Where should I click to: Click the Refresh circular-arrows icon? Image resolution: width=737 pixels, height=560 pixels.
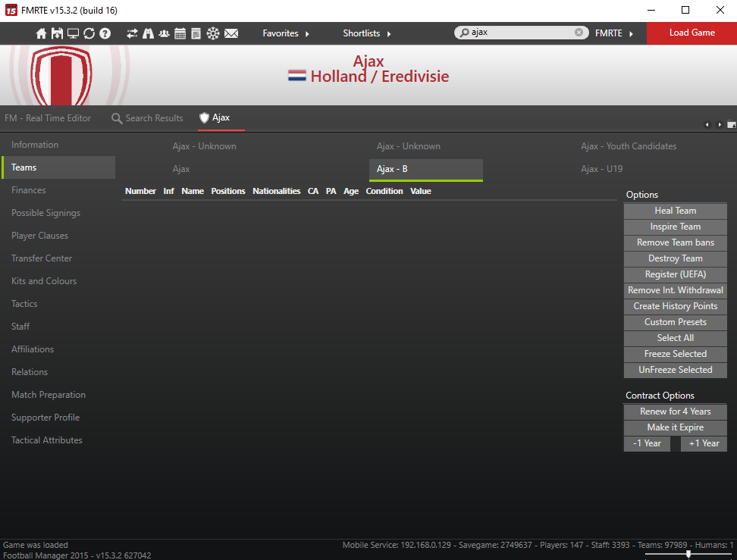[89, 33]
